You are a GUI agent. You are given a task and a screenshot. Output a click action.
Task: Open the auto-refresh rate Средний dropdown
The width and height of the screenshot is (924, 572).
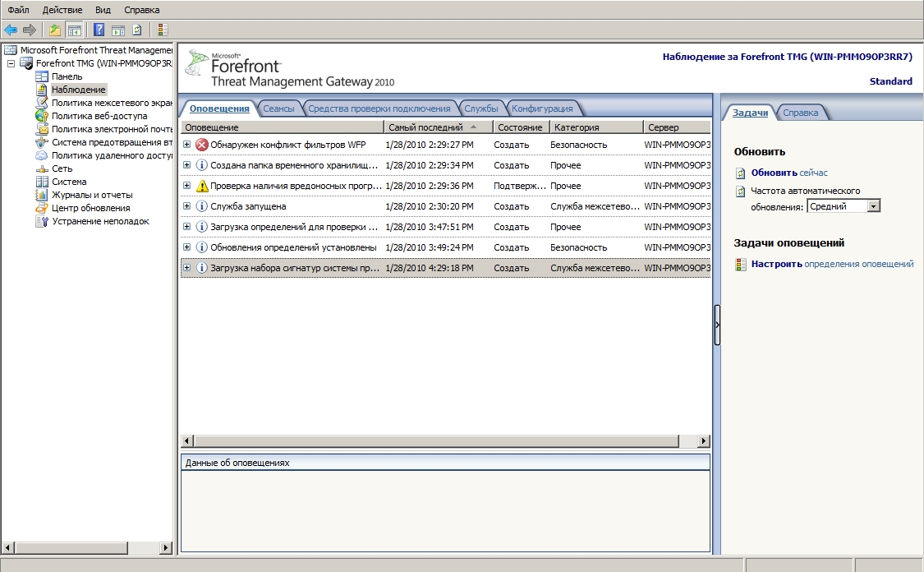click(x=874, y=205)
